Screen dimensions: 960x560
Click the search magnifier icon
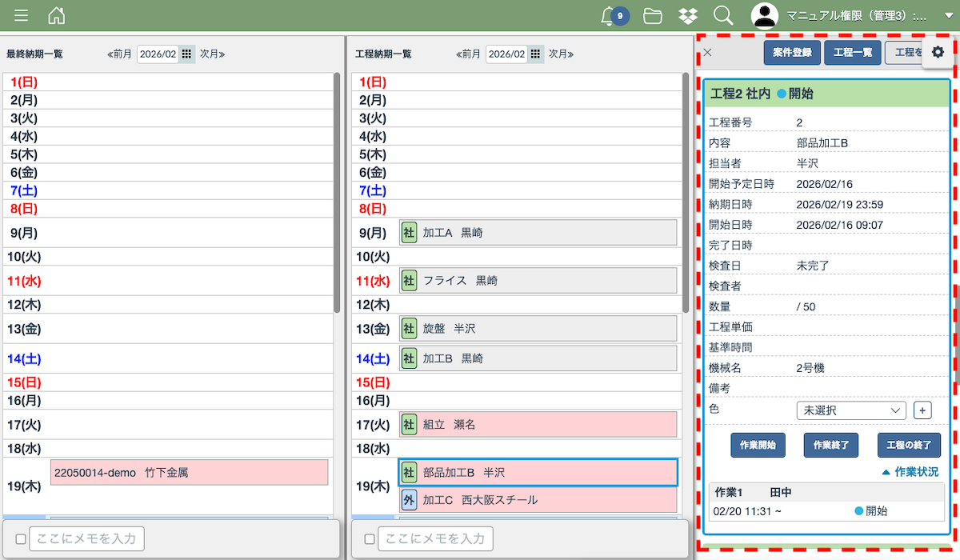pyautogui.click(x=722, y=15)
